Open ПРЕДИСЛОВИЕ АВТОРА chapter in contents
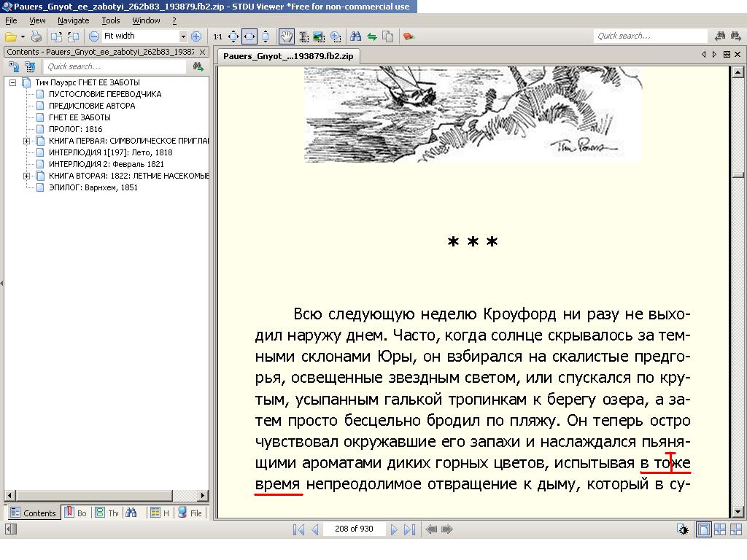This screenshot has height=560, width=747. (91, 106)
